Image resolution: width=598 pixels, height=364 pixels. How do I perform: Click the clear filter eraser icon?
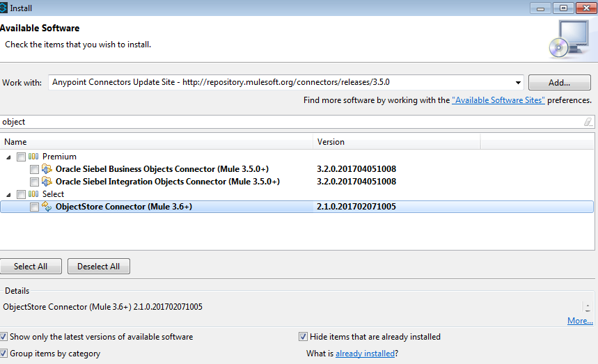point(588,122)
